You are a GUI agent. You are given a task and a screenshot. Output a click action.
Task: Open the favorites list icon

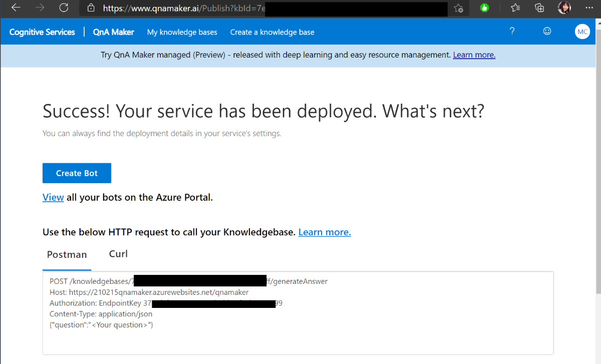515,8
